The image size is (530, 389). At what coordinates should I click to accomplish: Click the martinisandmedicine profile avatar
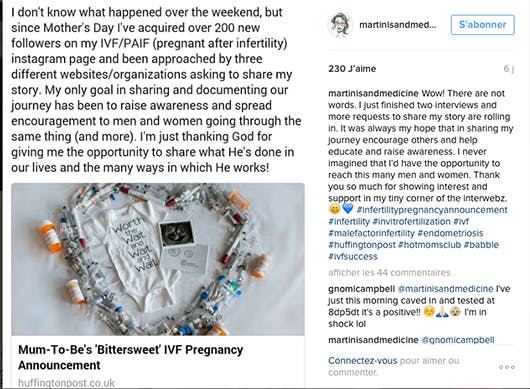click(340, 25)
